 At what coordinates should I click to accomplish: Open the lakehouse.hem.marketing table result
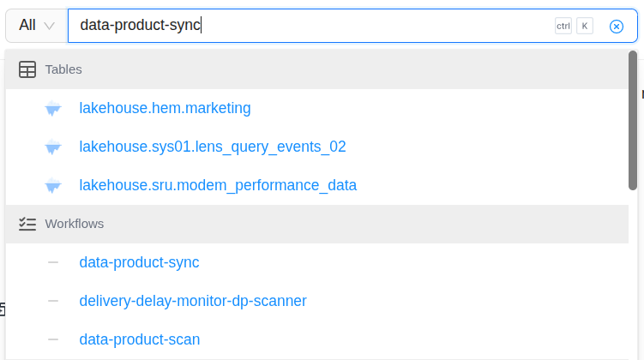[165, 108]
